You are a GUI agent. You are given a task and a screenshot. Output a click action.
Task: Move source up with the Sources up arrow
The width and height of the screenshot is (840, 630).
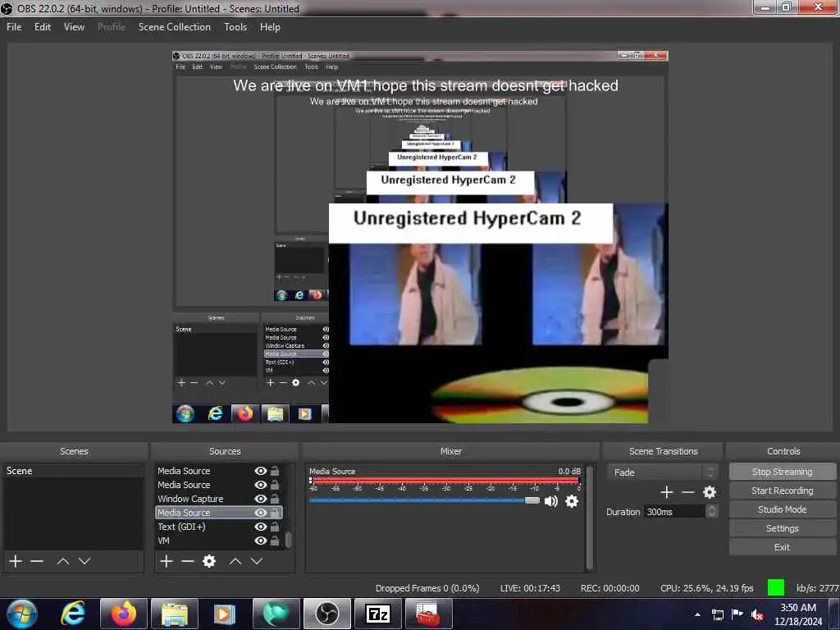click(235, 561)
